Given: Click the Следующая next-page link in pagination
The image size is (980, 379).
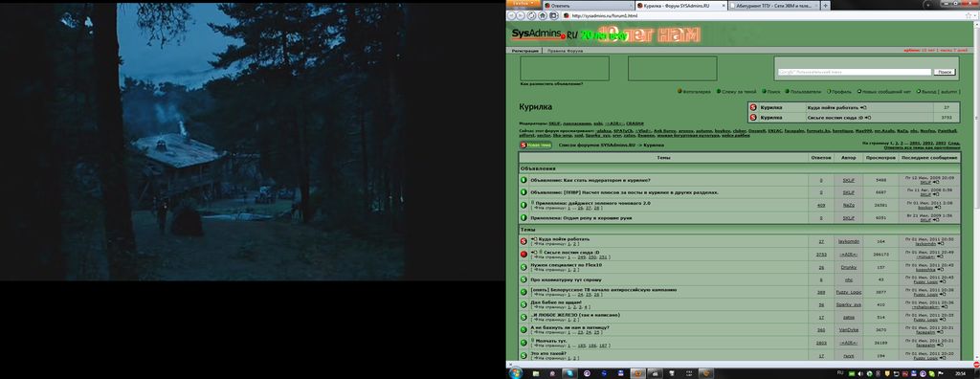Looking at the screenshot, I should point(954,144).
